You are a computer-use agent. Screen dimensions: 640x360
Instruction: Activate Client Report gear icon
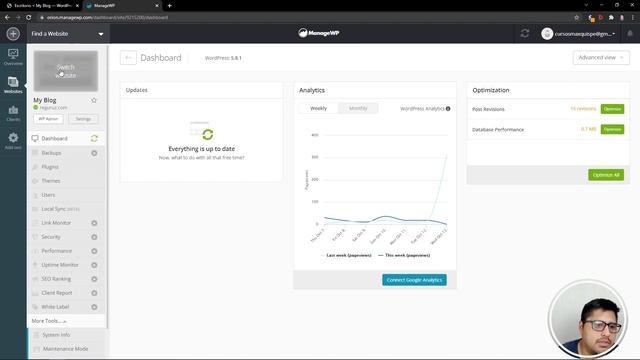(94, 293)
